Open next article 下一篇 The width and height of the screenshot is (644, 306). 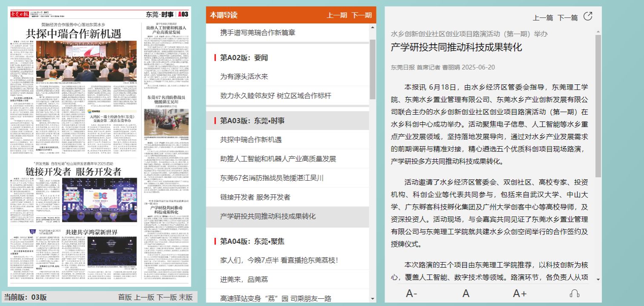[x=567, y=18]
